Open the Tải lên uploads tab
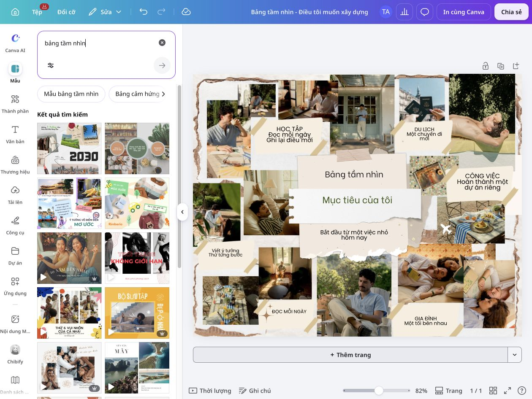The width and height of the screenshot is (532, 399). (x=15, y=195)
